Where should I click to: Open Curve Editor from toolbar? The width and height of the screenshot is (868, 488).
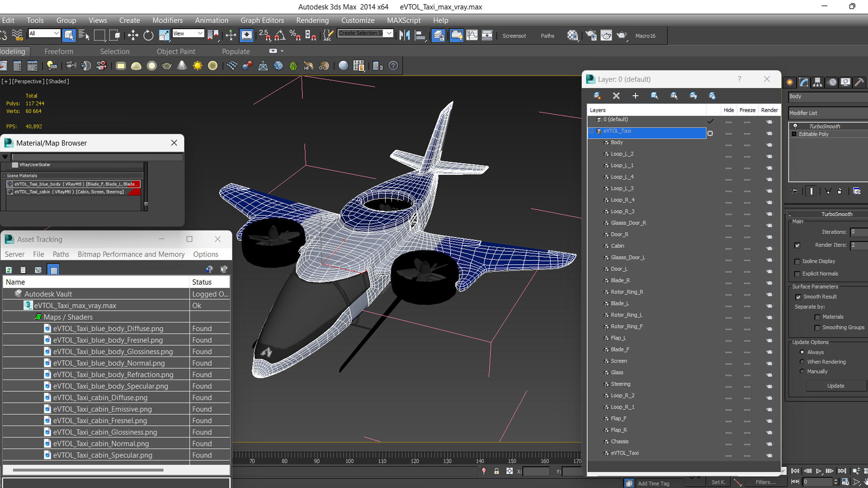pos(472,35)
